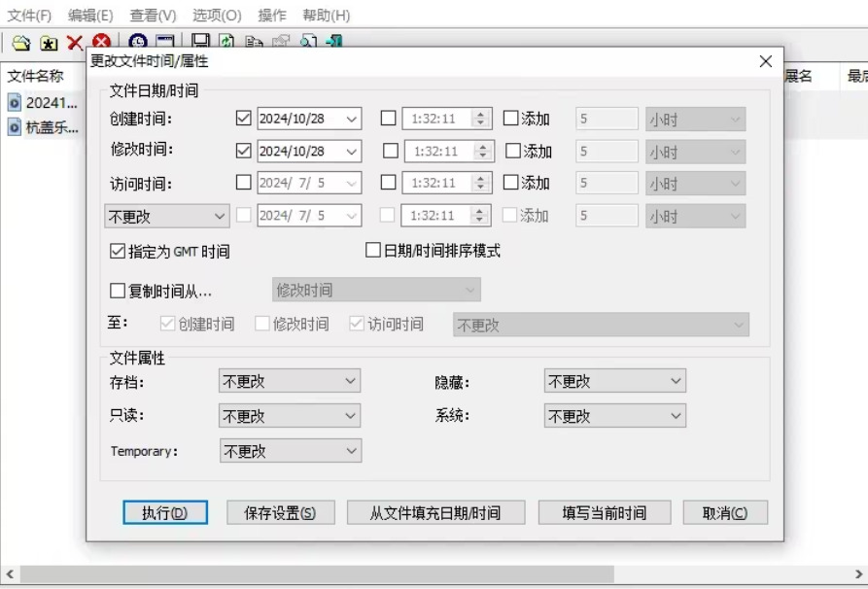
Task: Click the red X remove selected files icon
Action: tap(75, 43)
